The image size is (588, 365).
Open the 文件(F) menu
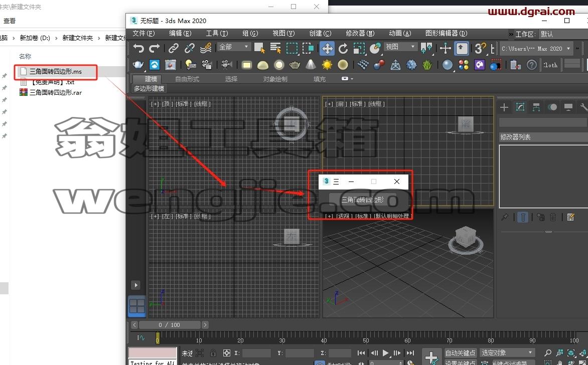[x=143, y=34]
